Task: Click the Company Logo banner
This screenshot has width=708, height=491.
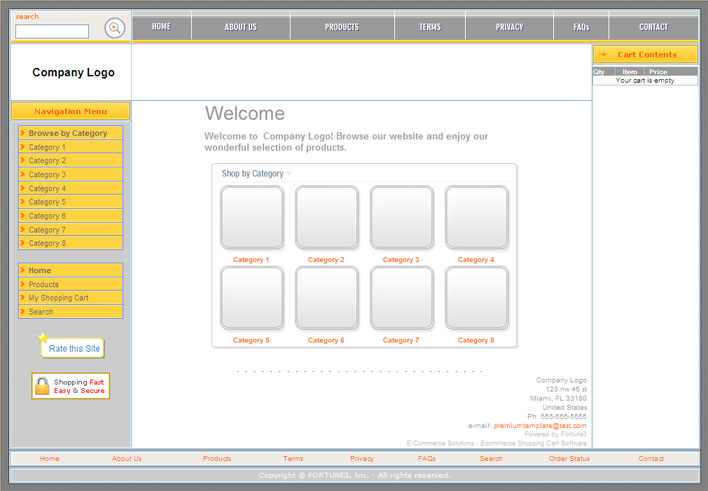Action: pyautogui.click(x=73, y=72)
